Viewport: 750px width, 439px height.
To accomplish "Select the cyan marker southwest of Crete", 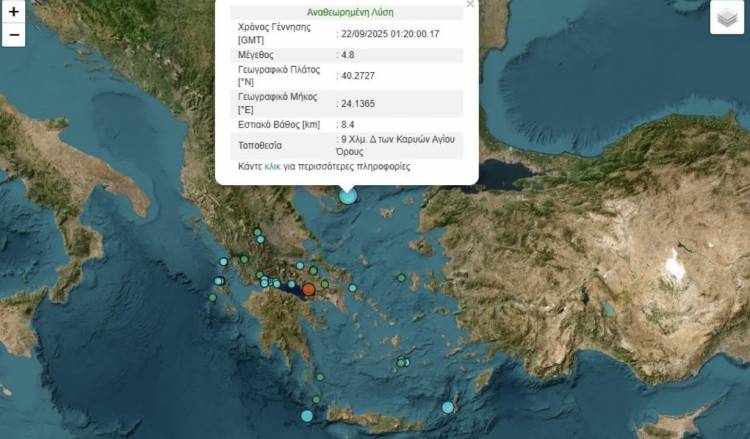I will [307, 416].
